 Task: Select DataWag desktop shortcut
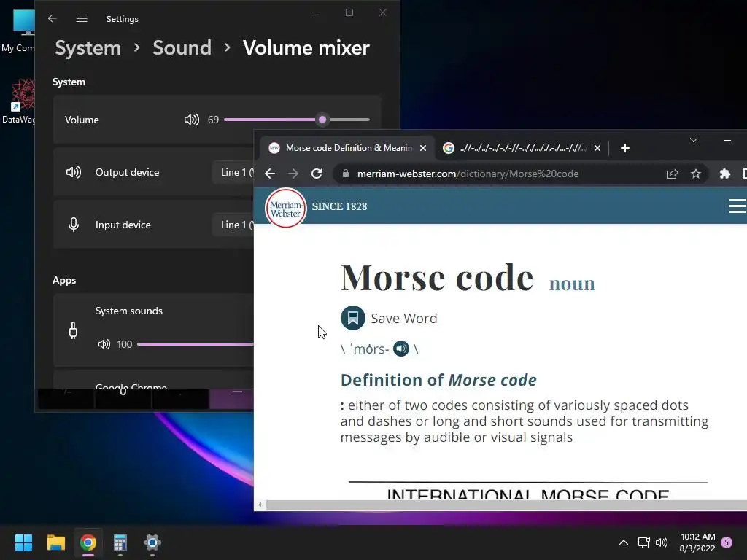(19, 101)
